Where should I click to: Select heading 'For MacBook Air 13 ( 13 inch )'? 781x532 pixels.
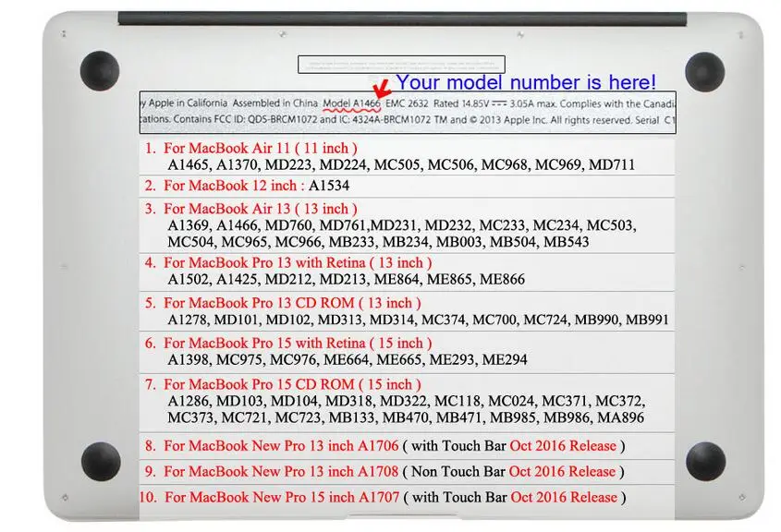[x=261, y=209]
